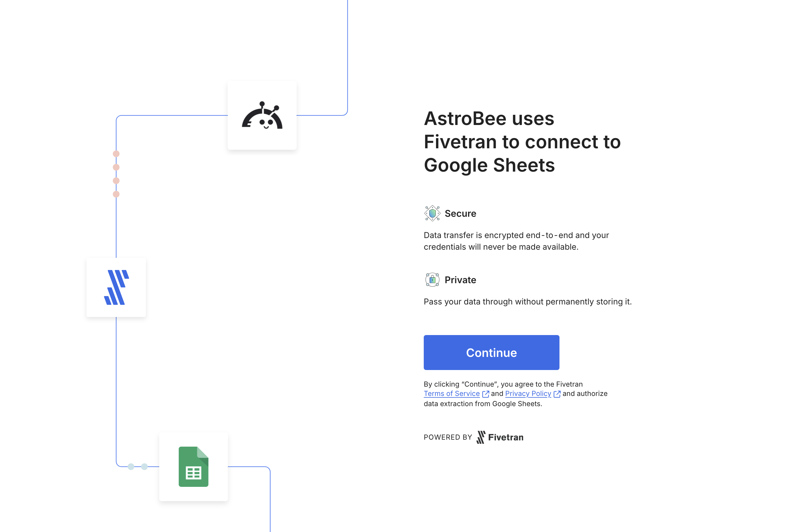Click the AstroBee bee logo tile

262,115
